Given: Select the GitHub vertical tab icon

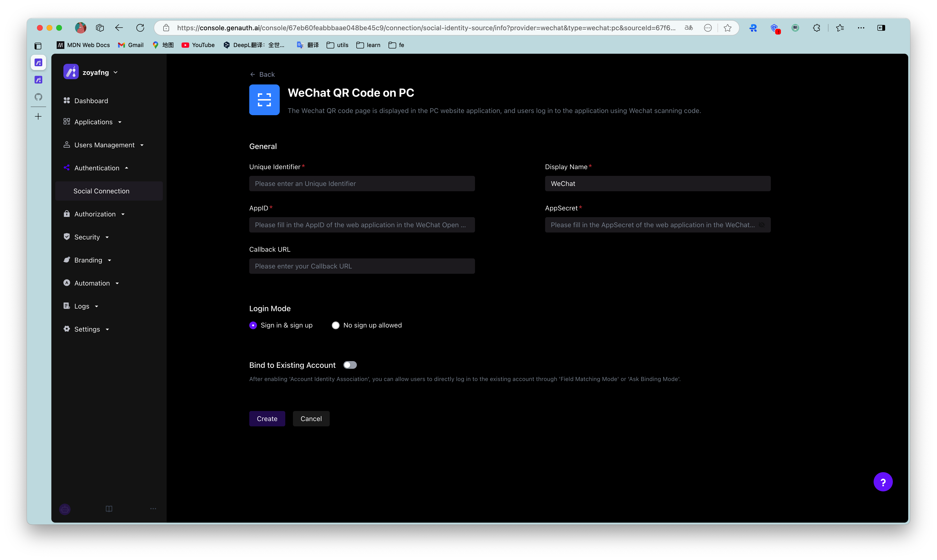Looking at the screenshot, I should point(38,97).
